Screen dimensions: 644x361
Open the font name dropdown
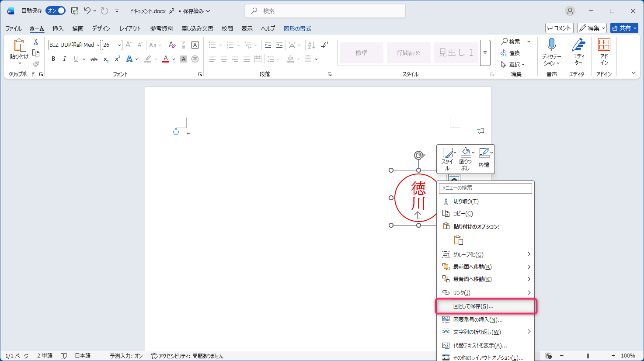tap(98, 45)
